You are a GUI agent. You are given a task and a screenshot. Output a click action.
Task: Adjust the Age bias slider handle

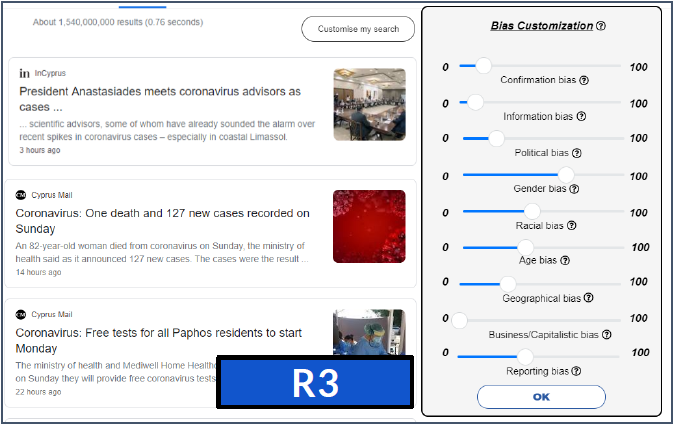pyautogui.click(x=525, y=247)
